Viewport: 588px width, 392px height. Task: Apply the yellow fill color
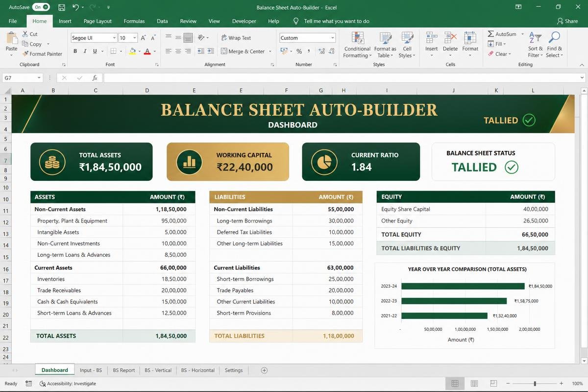[x=132, y=51]
